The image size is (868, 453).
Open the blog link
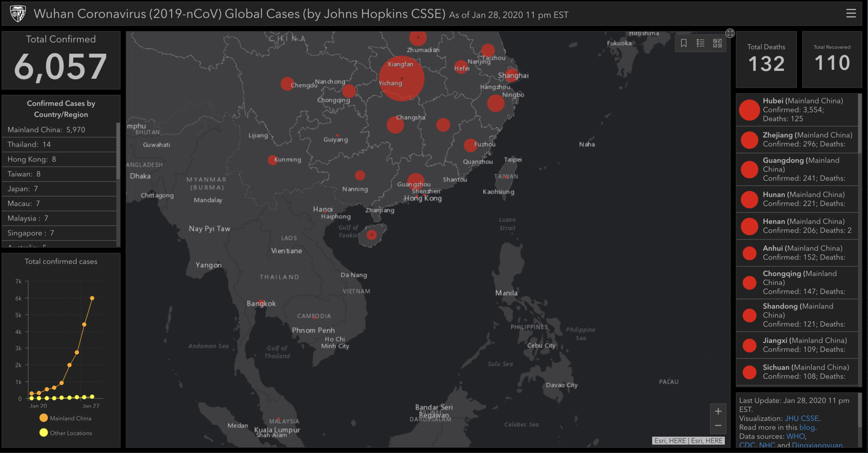[x=807, y=427]
